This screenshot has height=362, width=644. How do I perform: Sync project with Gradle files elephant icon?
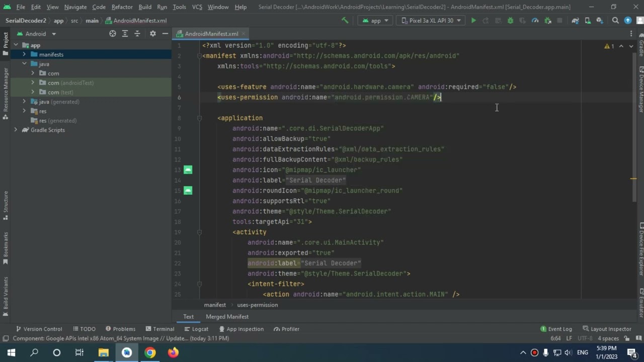click(575, 21)
